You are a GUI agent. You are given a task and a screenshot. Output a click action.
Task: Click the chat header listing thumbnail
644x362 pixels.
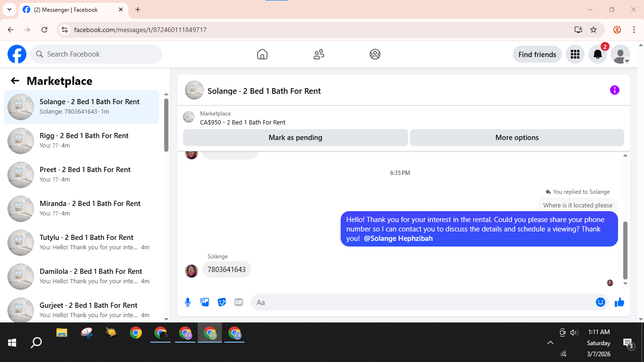coord(194,90)
